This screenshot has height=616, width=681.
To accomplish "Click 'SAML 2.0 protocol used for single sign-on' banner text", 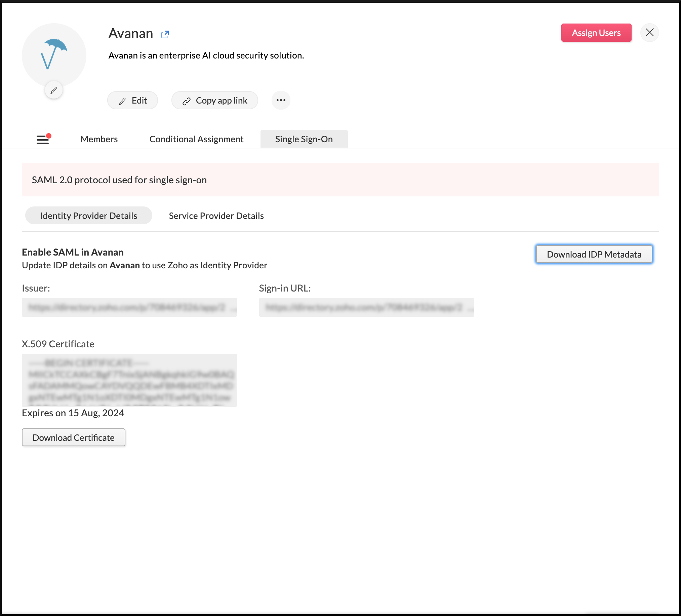I will pyautogui.click(x=119, y=180).
